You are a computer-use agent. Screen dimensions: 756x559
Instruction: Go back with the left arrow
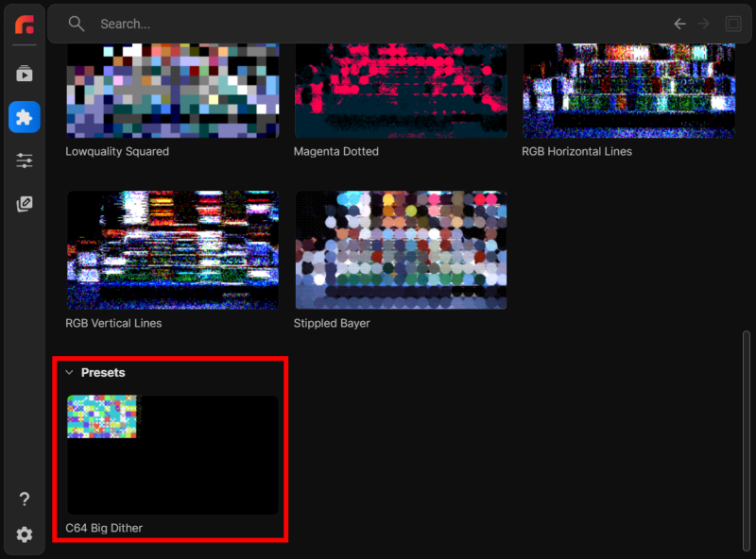point(679,24)
